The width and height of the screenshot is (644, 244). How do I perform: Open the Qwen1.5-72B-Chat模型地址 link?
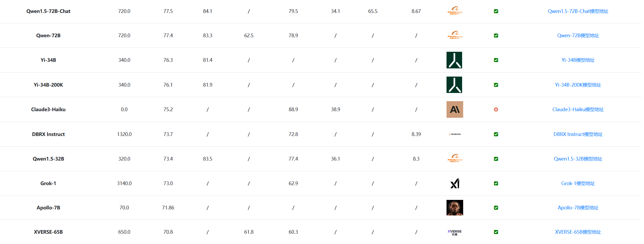tap(578, 11)
